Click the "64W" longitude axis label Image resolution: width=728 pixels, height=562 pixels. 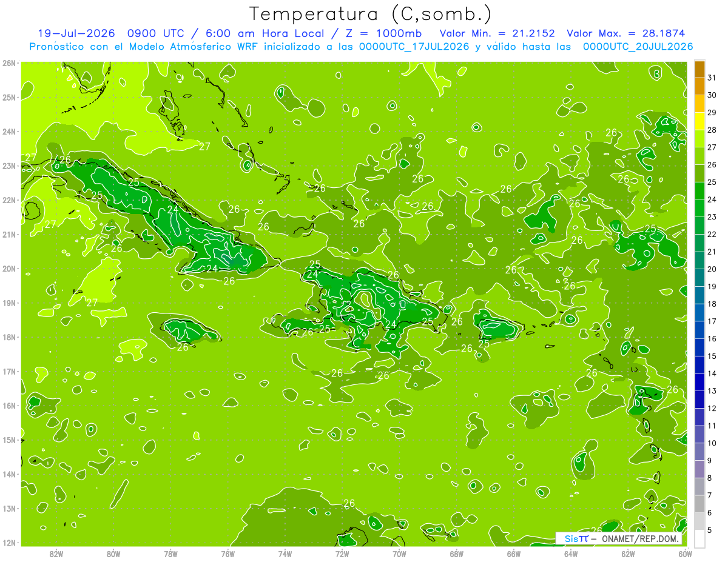570,554
